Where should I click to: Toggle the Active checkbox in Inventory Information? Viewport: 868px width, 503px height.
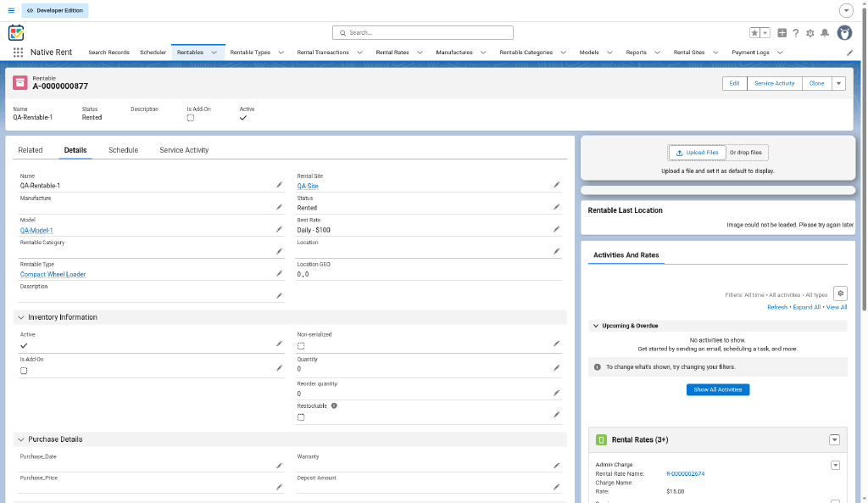tap(24, 346)
